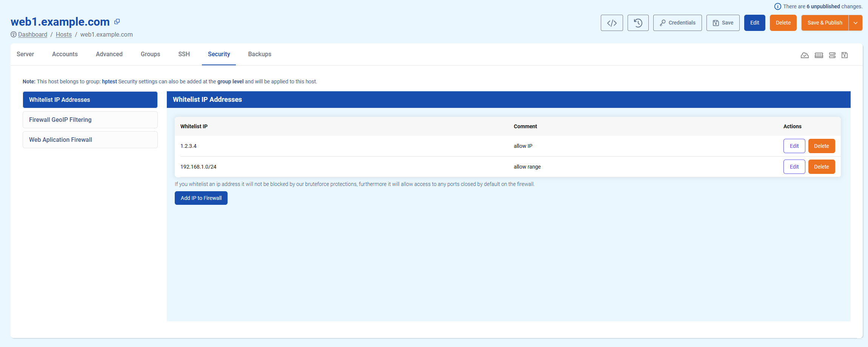Click the external link icon beside hostname
The height and width of the screenshot is (347, 868).
[117, 22]
